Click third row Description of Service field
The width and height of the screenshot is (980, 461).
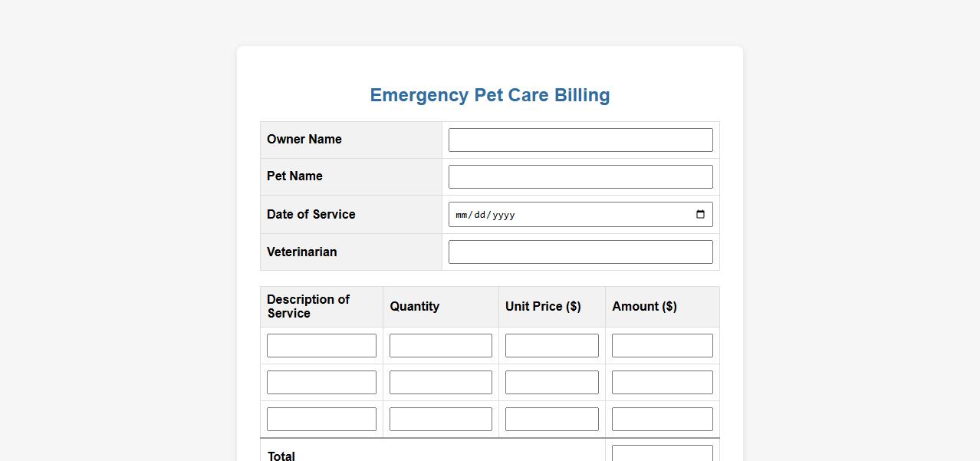pos(321,420)
